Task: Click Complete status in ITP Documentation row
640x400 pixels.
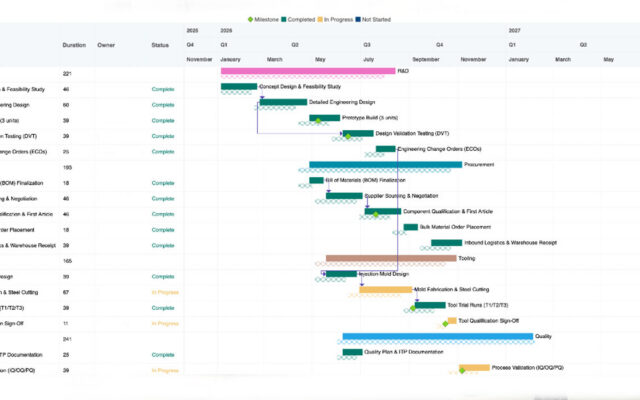Action: tap(163, 355)
